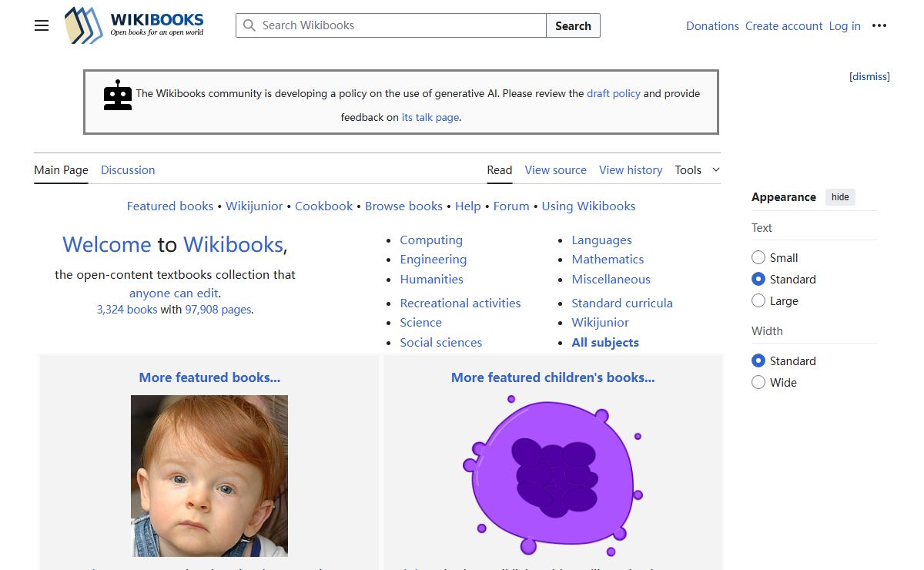
Task: Select Large text size
Action: point(758,301)
